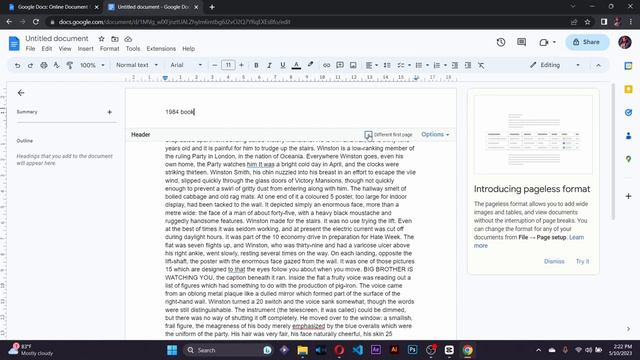Click Try it for pageless format
The height and width of the screenshot is (360, 640).
click(582, 261)
